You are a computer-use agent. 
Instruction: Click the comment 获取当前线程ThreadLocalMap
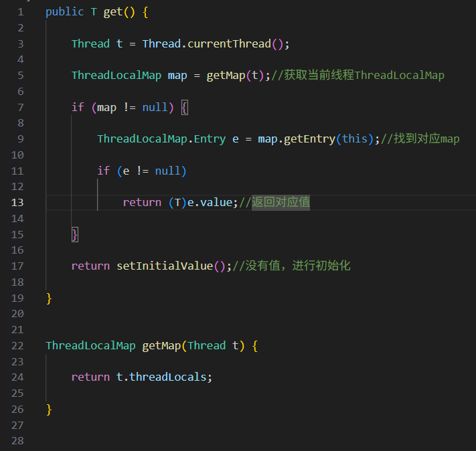tap(358, 76)
